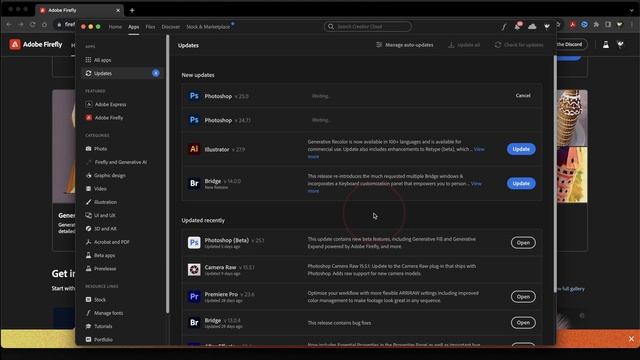
Task: Open browser extensions puzzle icon
Action: click(596, 24)
